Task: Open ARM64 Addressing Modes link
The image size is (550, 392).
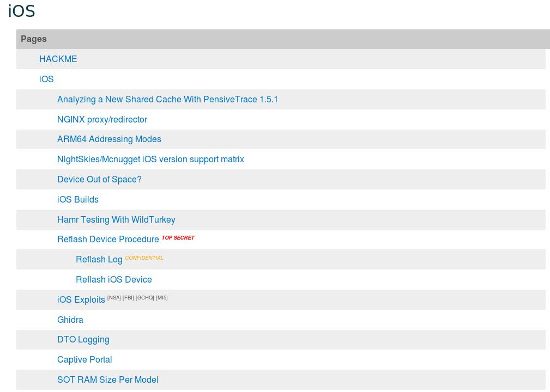Action: 109,139
